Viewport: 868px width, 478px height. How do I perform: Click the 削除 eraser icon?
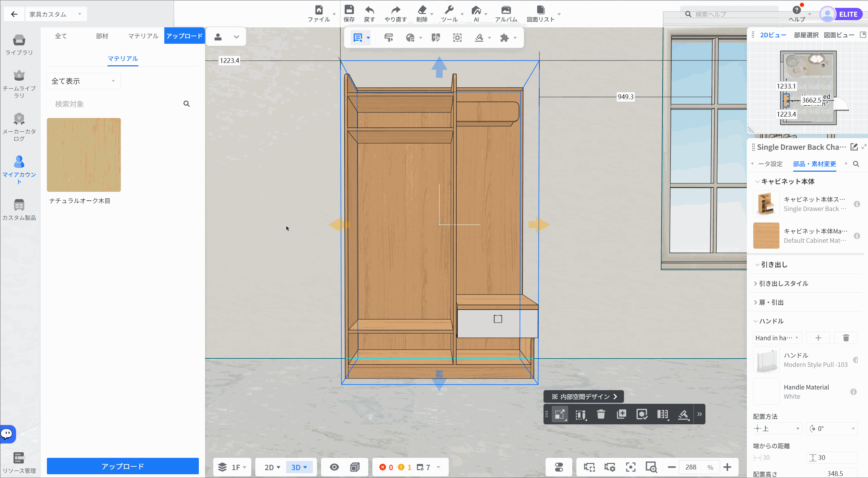(x=422, y=10)
